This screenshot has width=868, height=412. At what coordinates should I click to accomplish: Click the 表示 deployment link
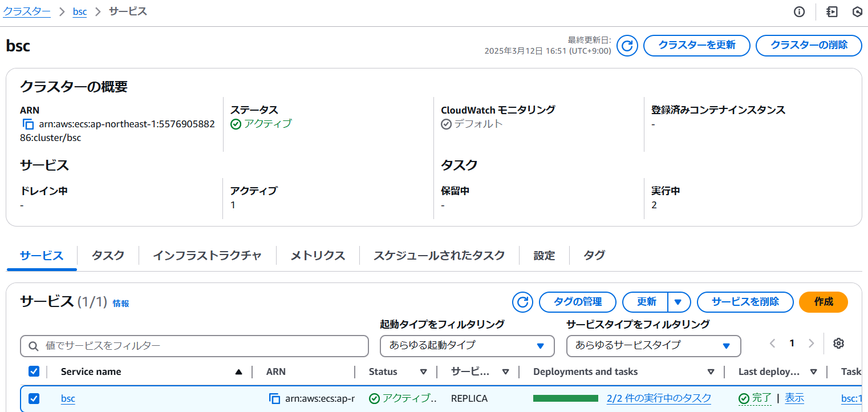[x=794, y=398]
